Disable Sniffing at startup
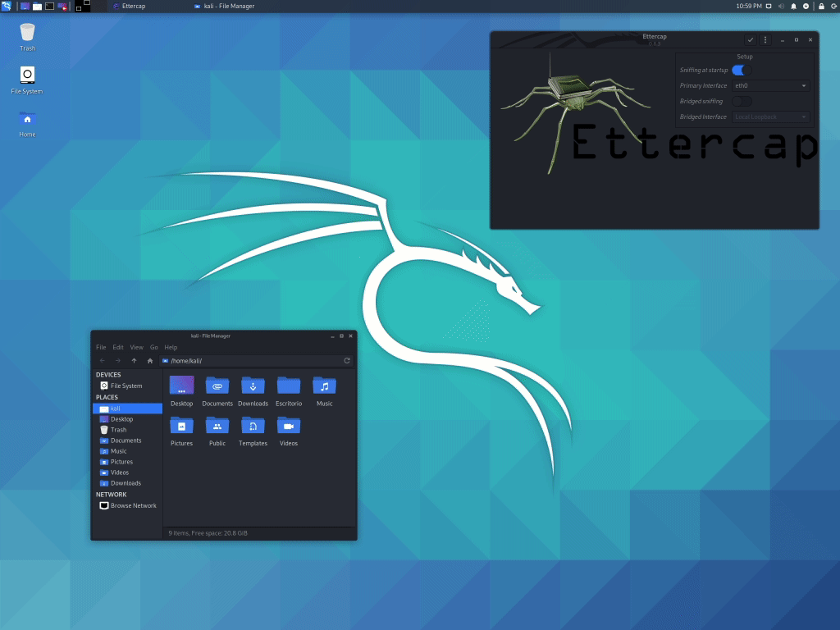Screen dimensions: 840x630 (x=742, y=70)
